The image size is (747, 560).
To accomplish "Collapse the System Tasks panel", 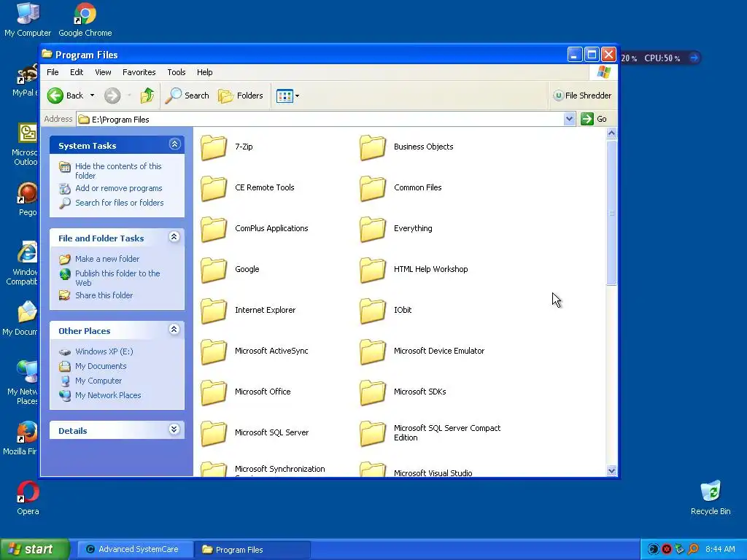I will [x=175, y=144].
